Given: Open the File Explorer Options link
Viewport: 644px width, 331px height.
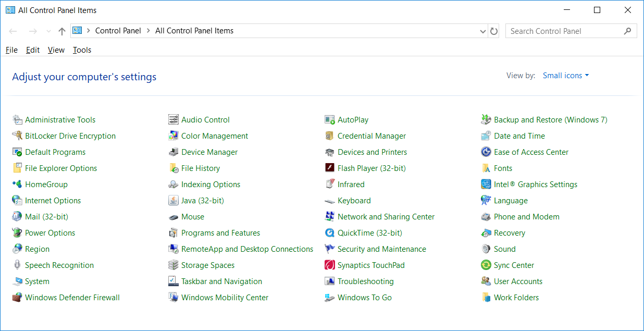Looking at the screenshot, I should 61,168.
